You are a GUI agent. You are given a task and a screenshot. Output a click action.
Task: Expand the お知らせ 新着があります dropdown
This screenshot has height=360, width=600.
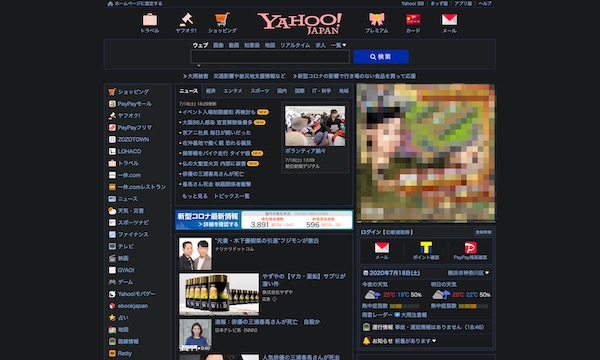[434, 340]
